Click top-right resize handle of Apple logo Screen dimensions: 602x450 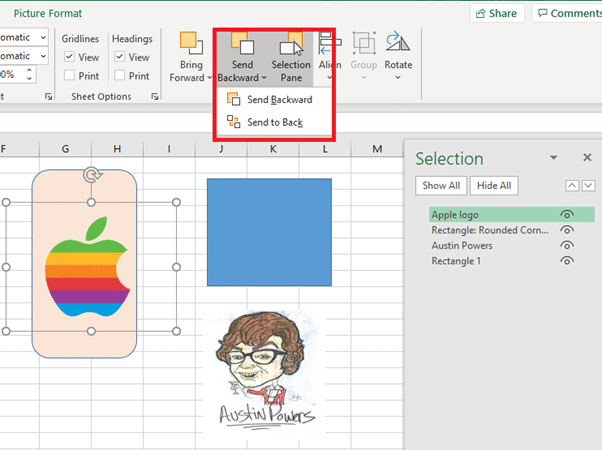coord(176,202)
